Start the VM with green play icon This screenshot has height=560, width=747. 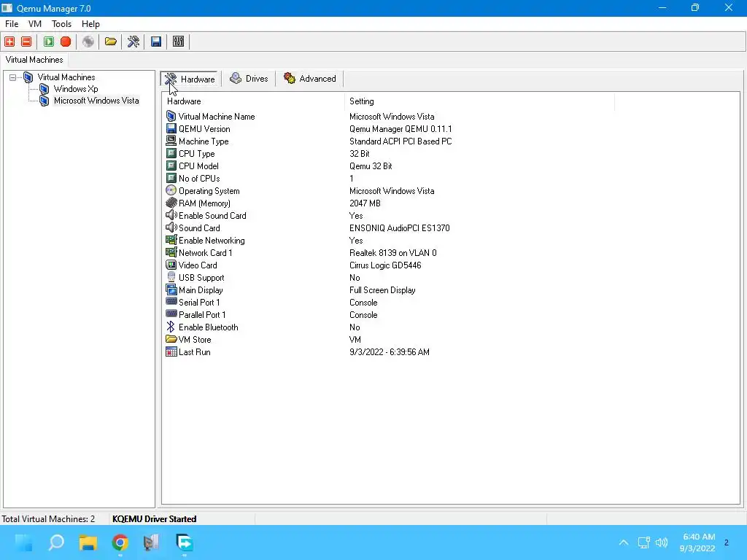click(x=49, y=42)
